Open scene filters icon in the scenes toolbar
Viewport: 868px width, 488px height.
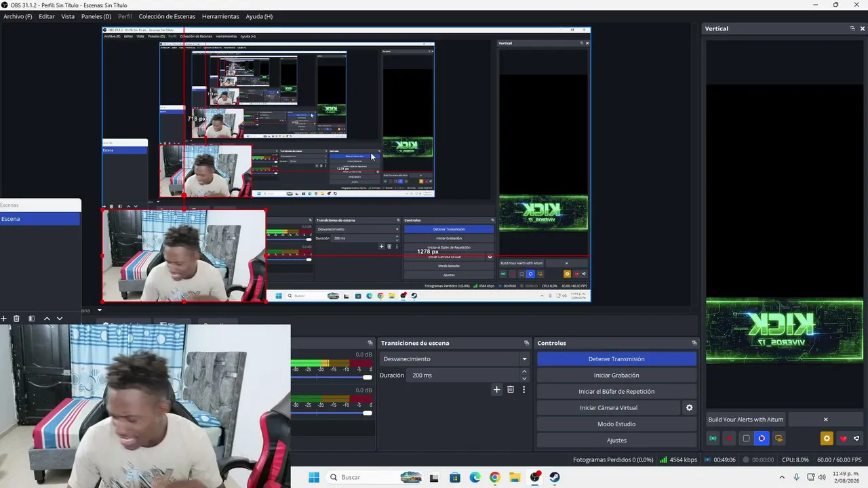coord(31,319)
